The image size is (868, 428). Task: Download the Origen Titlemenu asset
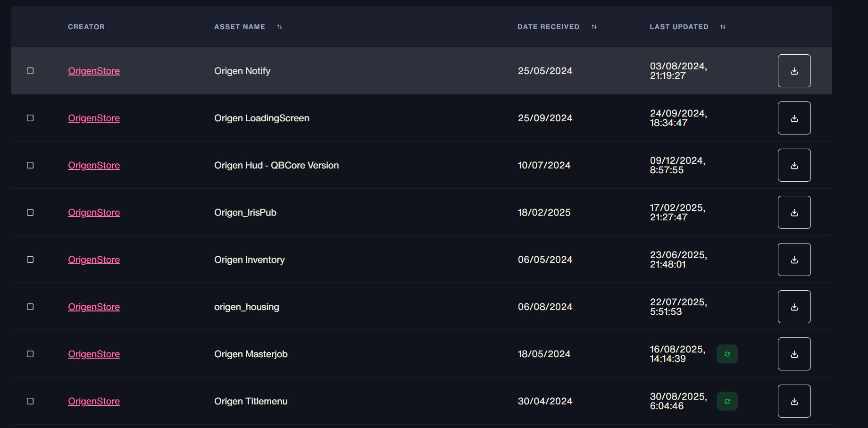[x=794, y=401]
